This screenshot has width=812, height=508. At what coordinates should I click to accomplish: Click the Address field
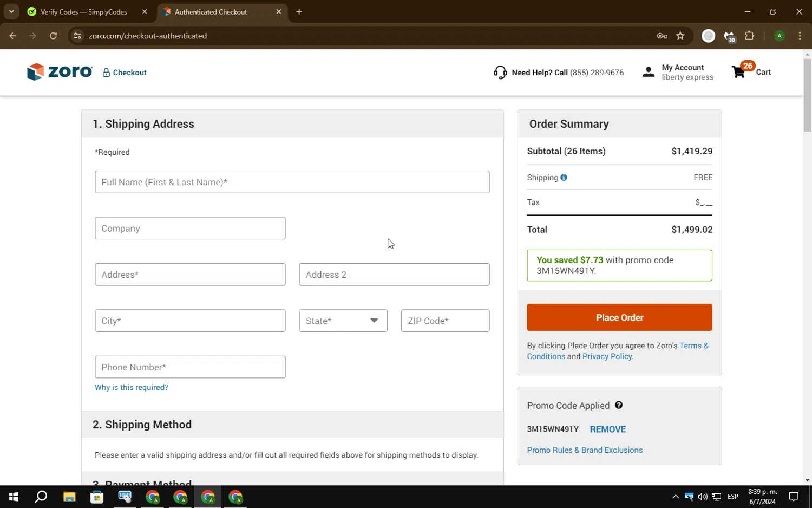pos(190,275)
